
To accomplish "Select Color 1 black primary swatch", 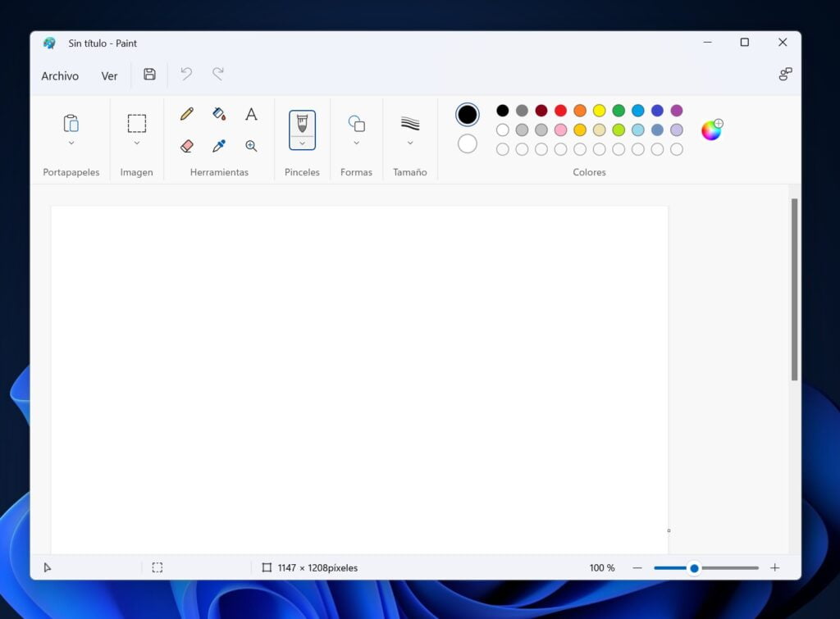I will pyautogui.click(x=467, y=115).
